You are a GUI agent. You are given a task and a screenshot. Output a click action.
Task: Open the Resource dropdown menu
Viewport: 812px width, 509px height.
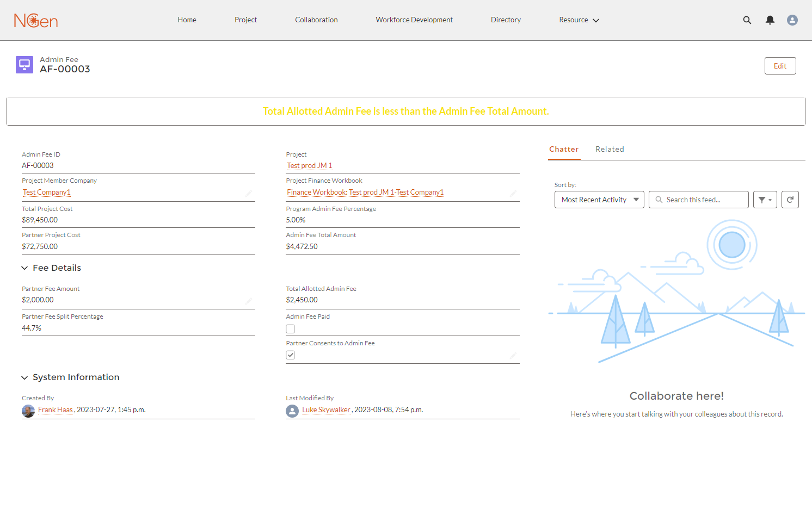(579, 20)
